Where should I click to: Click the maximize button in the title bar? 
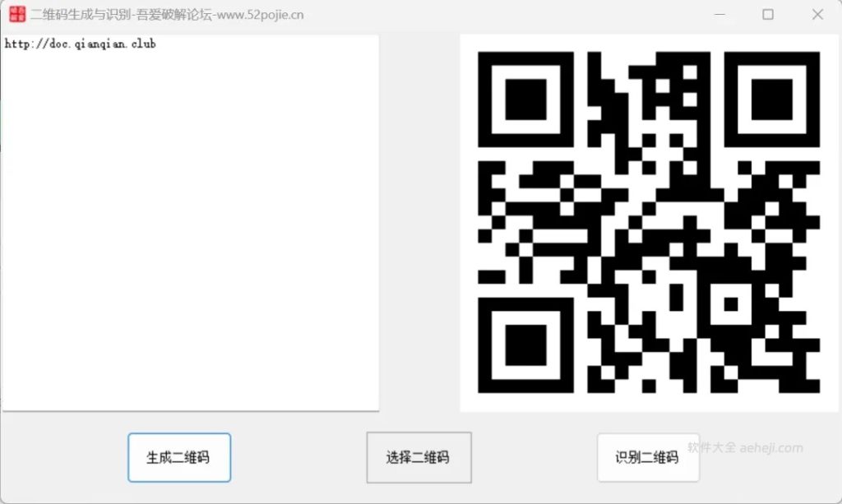click(767, 14)
